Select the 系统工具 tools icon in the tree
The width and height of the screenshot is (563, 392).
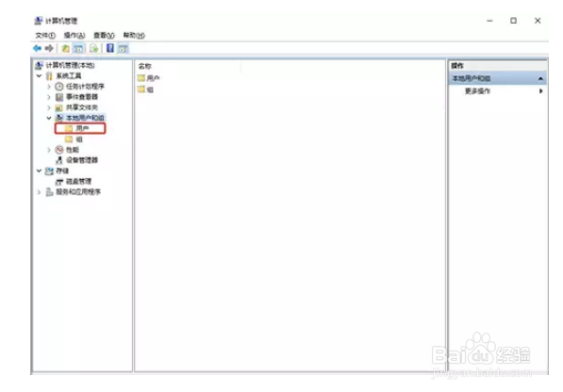point(49,76)
